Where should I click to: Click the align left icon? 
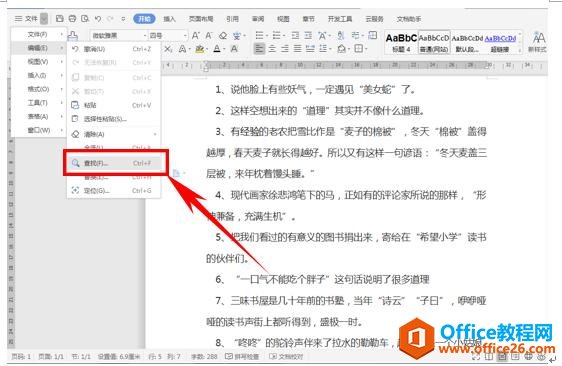click(x=259, y=48)
